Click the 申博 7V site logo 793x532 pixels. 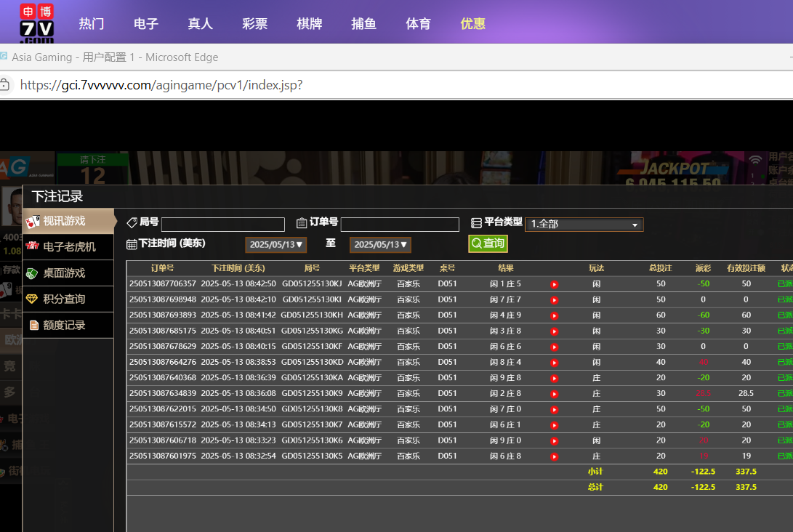pyautogui.click(x=36, y=23)
